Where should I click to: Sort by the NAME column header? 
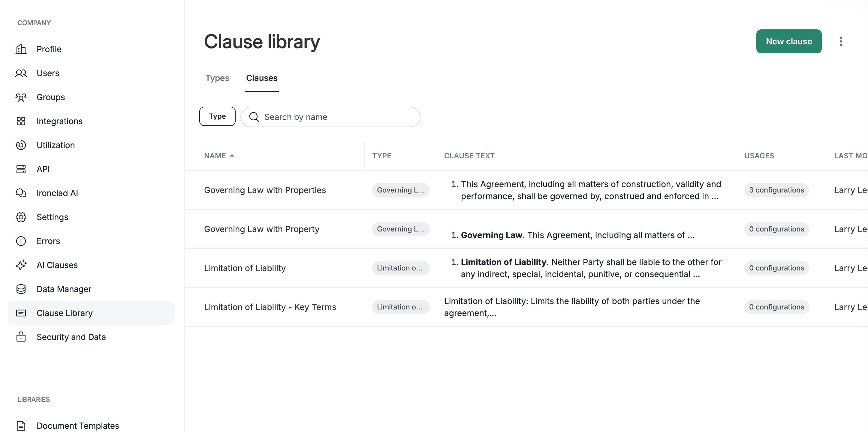[x=215, y=156]
